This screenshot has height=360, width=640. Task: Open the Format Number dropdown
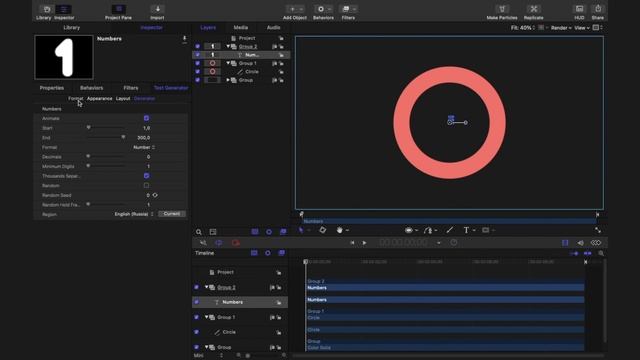144,147
